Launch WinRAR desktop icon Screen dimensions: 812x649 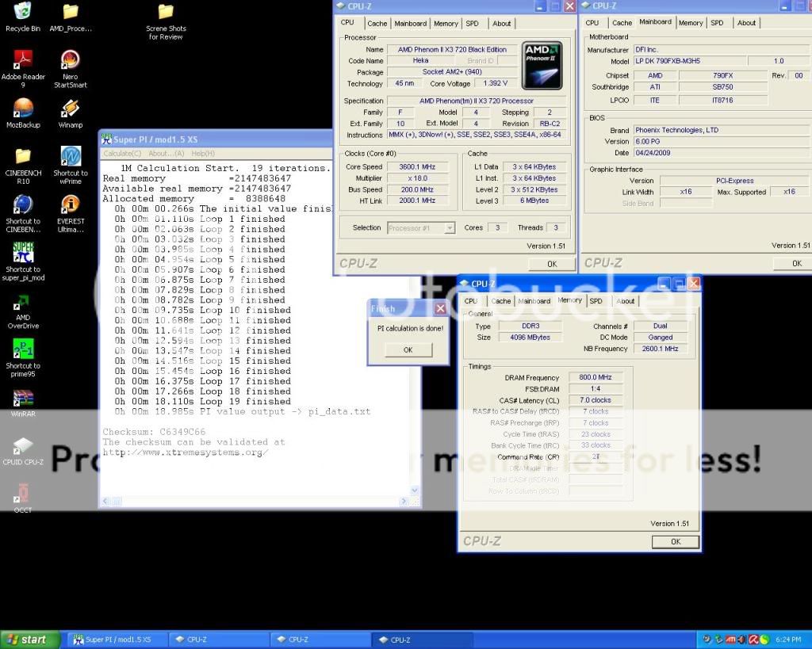[23, 403]
